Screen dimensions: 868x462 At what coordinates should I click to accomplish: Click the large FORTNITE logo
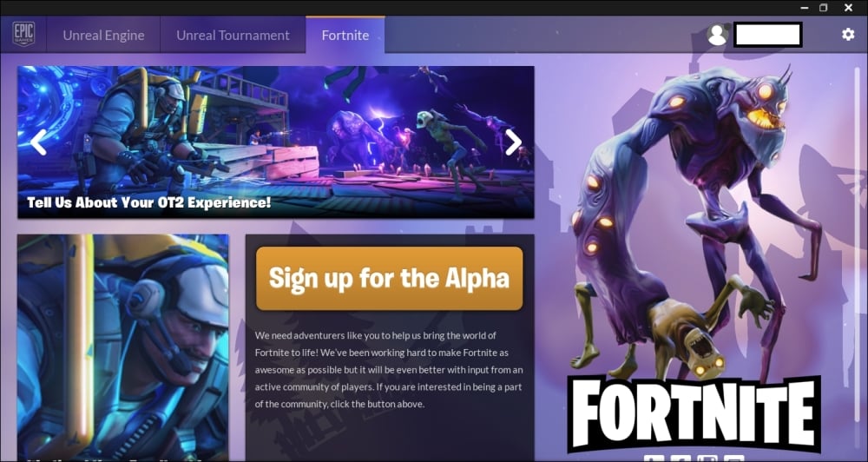[694, 413]
